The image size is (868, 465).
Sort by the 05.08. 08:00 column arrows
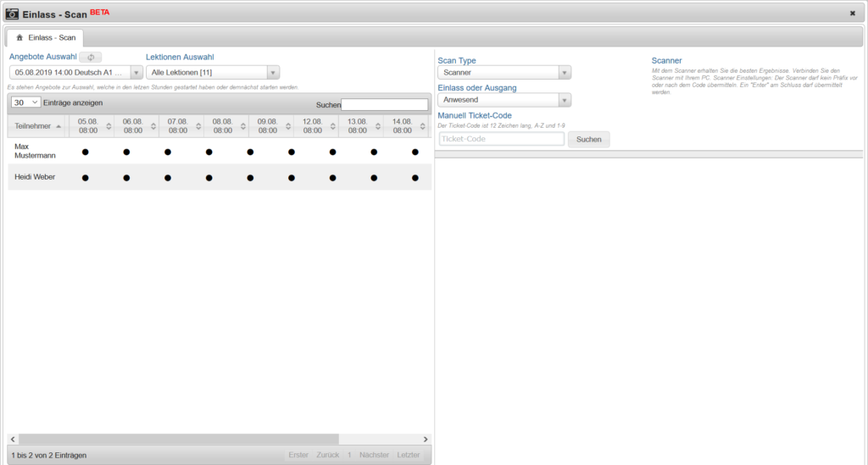[108, 126]
